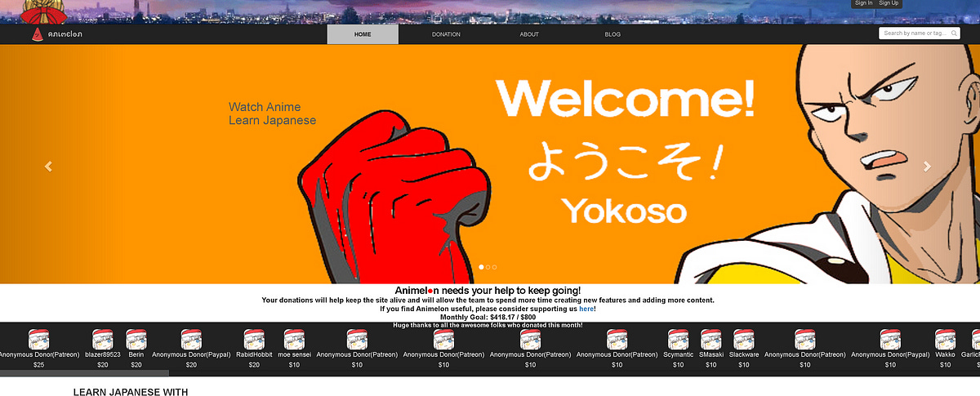The image size is (980, 396).
Task: Follow the 'here' donation link
Action: [586, 309]
